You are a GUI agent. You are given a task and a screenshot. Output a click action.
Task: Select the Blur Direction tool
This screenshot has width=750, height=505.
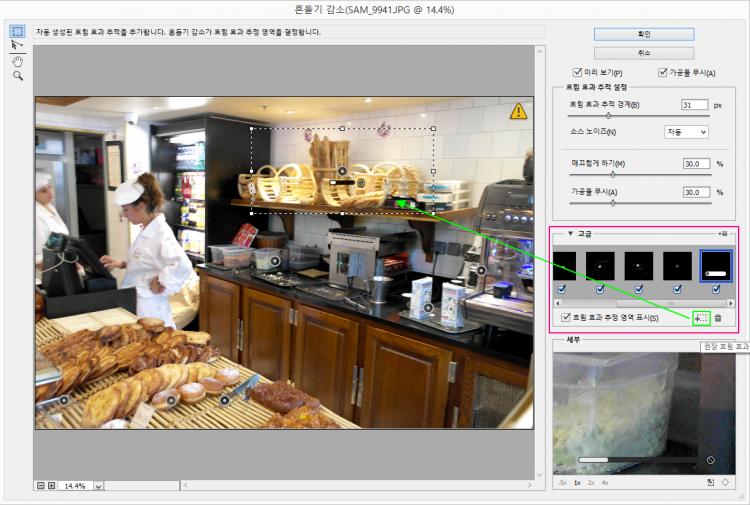[x=17, y=46]
